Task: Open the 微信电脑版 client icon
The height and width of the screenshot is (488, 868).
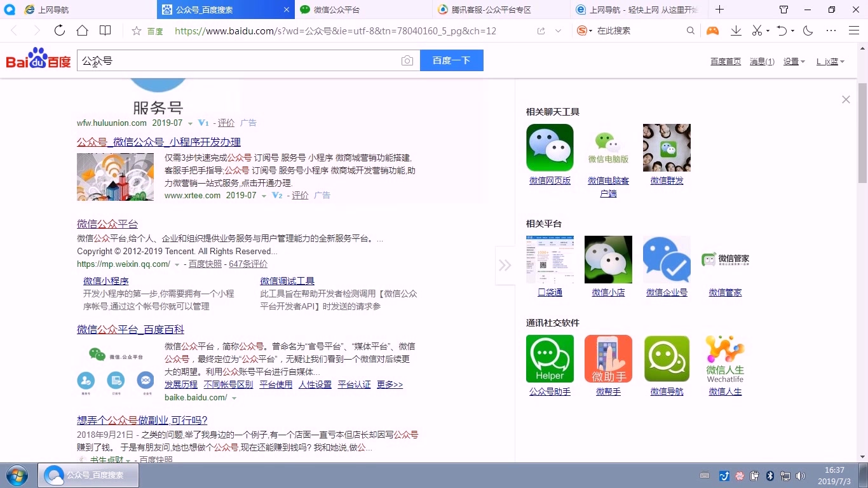Action: pyautogui.click(x=608, y=147)
